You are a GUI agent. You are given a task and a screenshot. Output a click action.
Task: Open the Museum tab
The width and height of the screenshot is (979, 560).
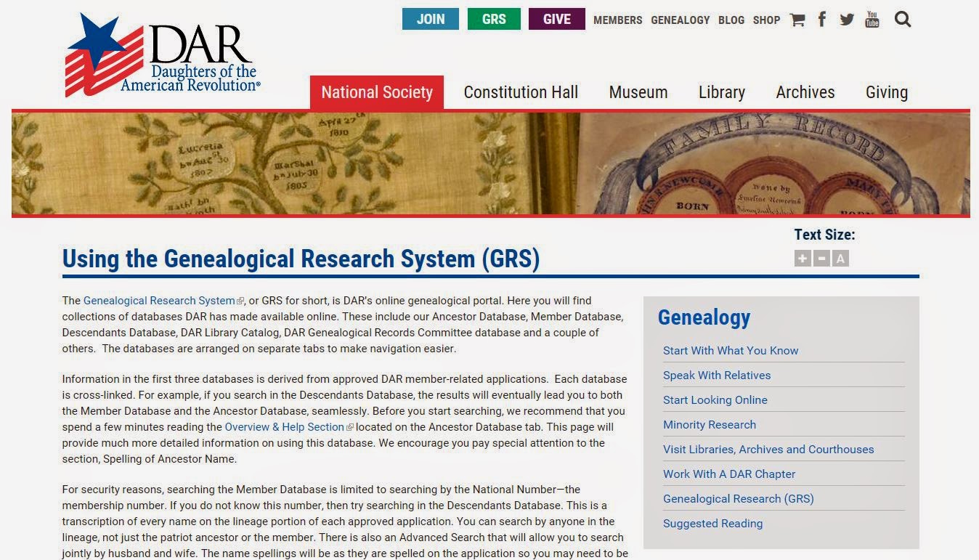click(638, 92)
